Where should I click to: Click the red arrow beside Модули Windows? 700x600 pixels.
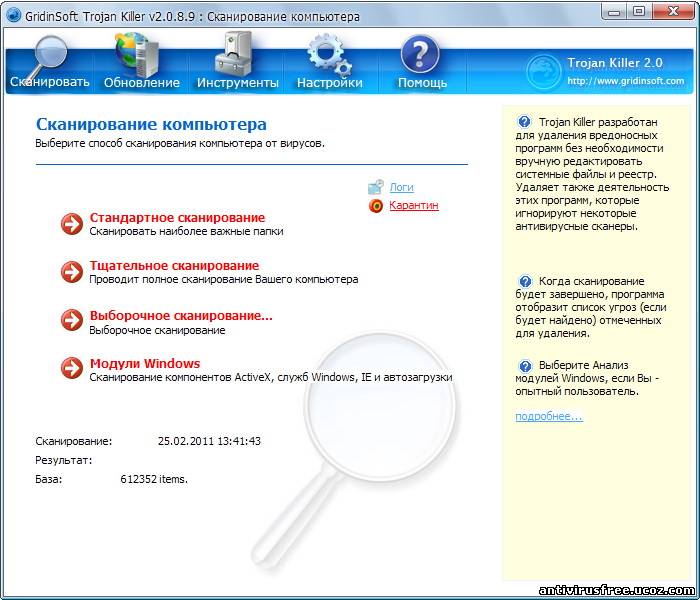72,368
